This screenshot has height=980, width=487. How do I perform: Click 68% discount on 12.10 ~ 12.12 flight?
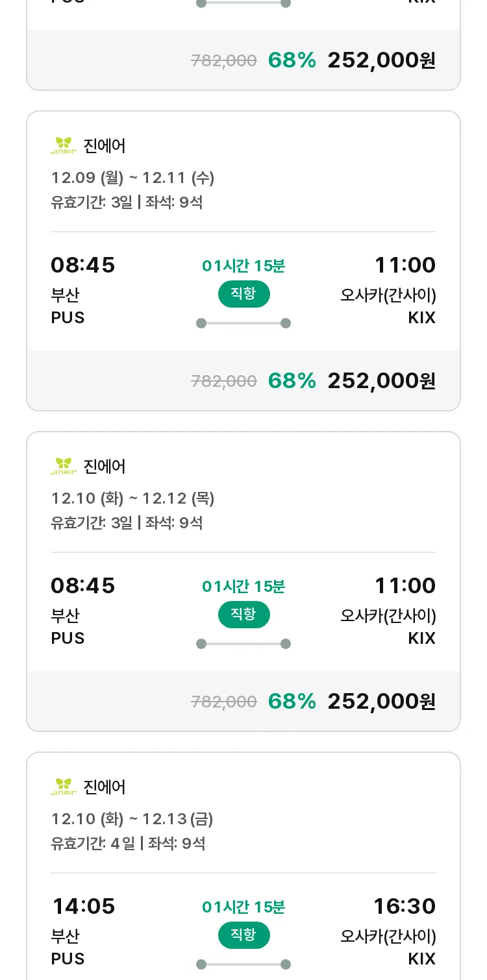(x=292, y=702)
